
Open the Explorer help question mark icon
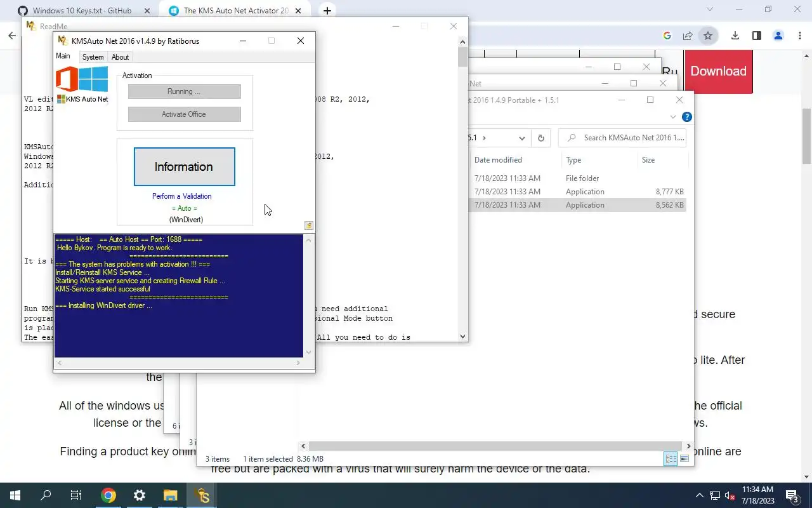pyautogui.click(x=686, y=117)
